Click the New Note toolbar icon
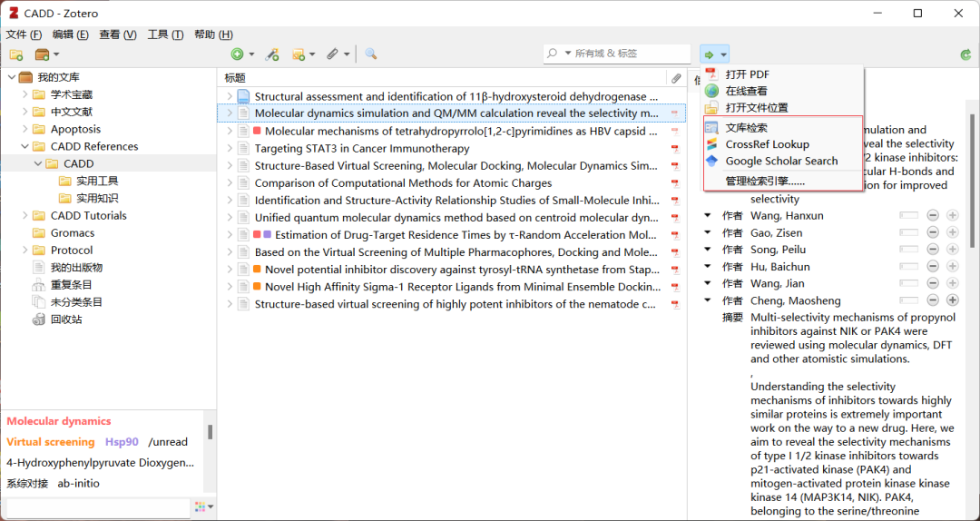980x521 pixels. pos(299,54)
